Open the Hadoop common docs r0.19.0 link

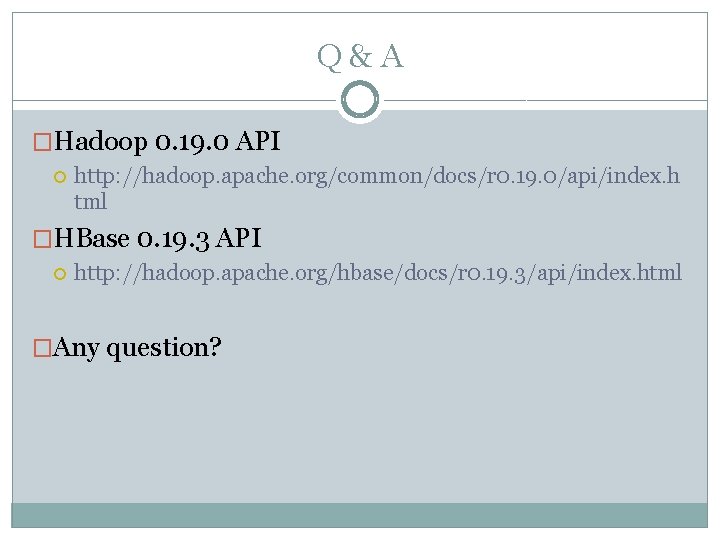pos(376,177)
